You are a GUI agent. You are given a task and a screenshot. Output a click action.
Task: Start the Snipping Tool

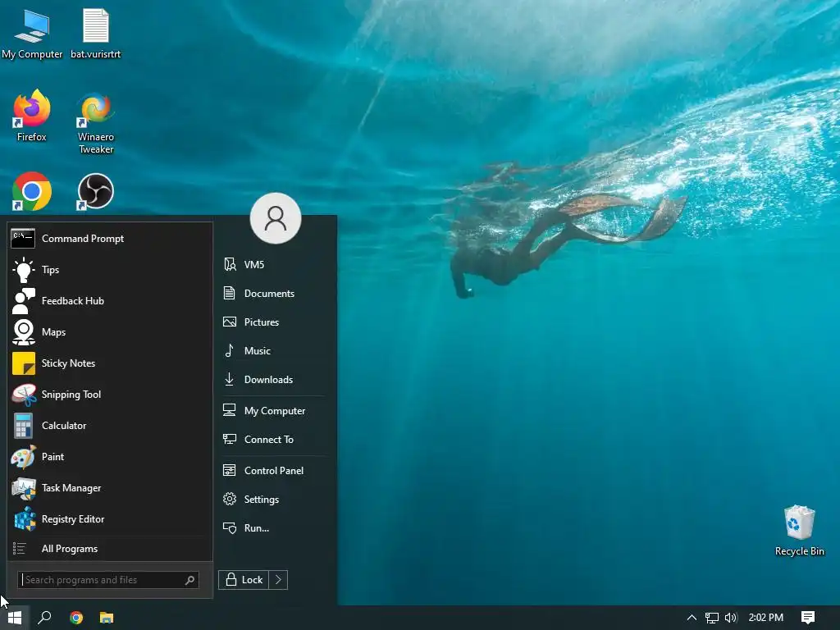110,395
